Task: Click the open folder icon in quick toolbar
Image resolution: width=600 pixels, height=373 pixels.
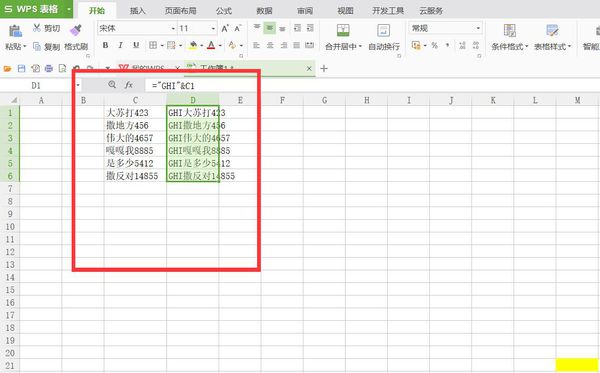Action: 7,69
